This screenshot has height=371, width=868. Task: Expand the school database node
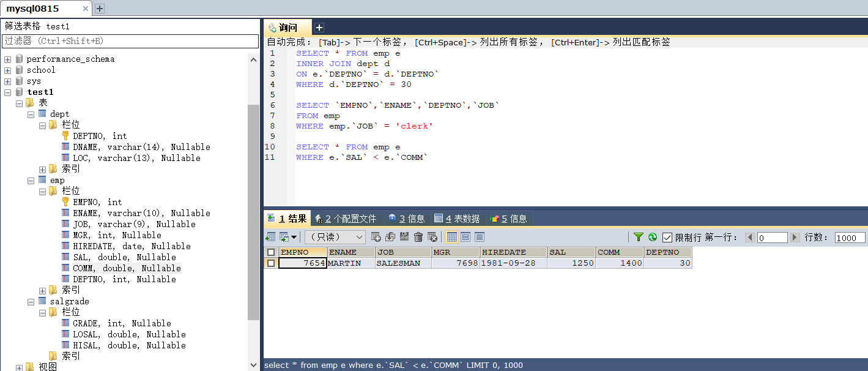(x=7, y=70)
